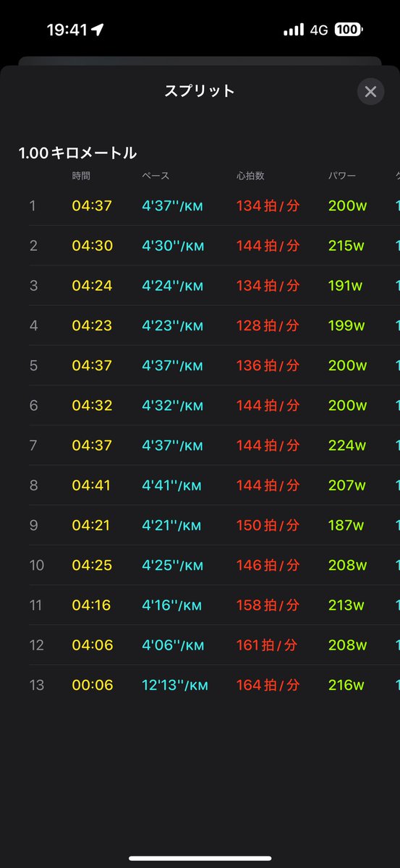Select split 1 time 04:37
The image size is (400, 868).
pyautogui.click(x=92, y=205)
